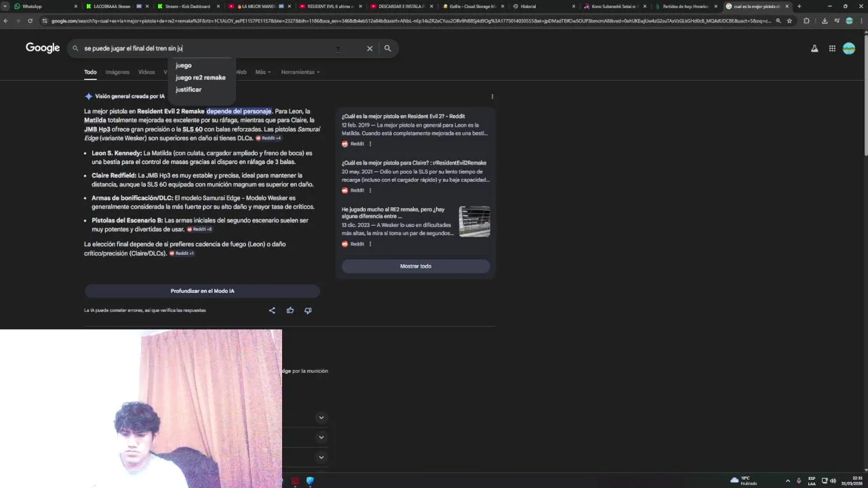
Task: Open the RE2 remake Reddit thumbnail image
Action: click(x=474, y=222)
